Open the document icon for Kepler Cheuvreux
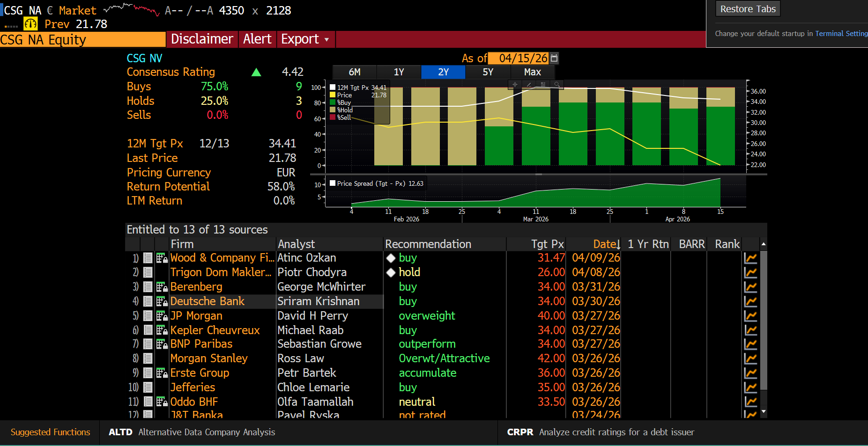The height and width of the screenshot is (446, 868). click(x=148, y=330)
